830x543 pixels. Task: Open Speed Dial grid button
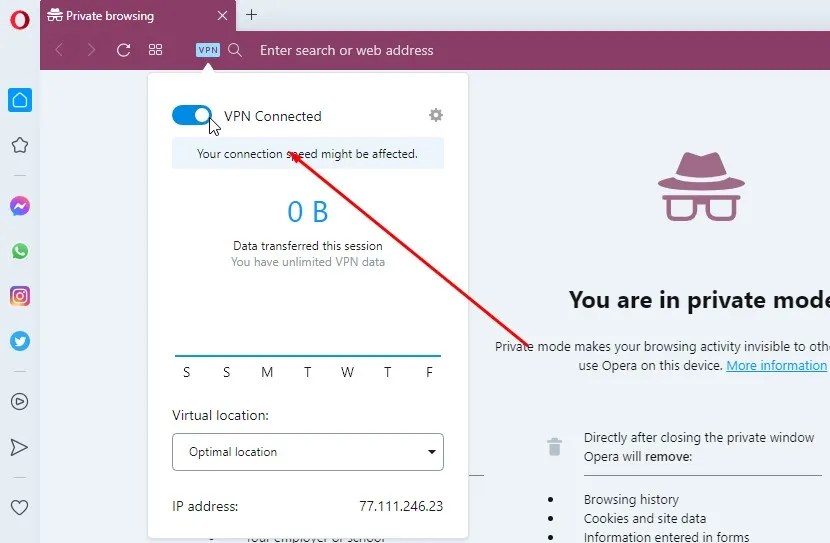(x=155, y=50)
